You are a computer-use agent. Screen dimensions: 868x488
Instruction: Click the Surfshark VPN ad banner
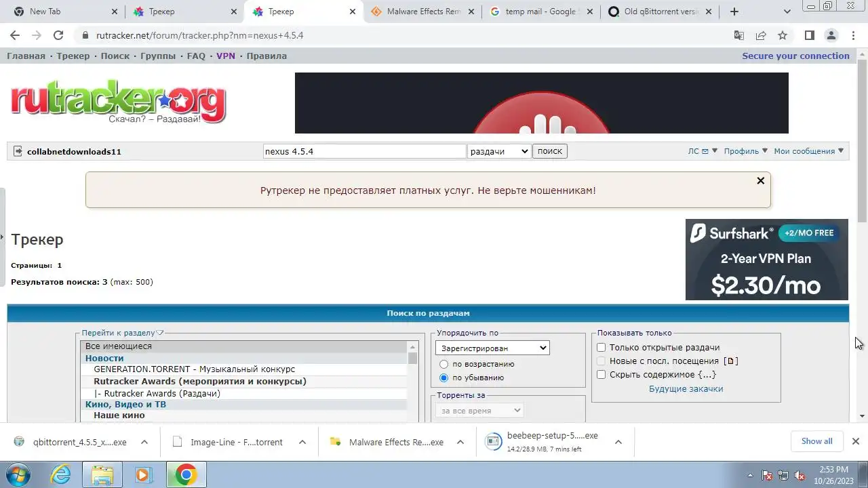pos(766,260)
